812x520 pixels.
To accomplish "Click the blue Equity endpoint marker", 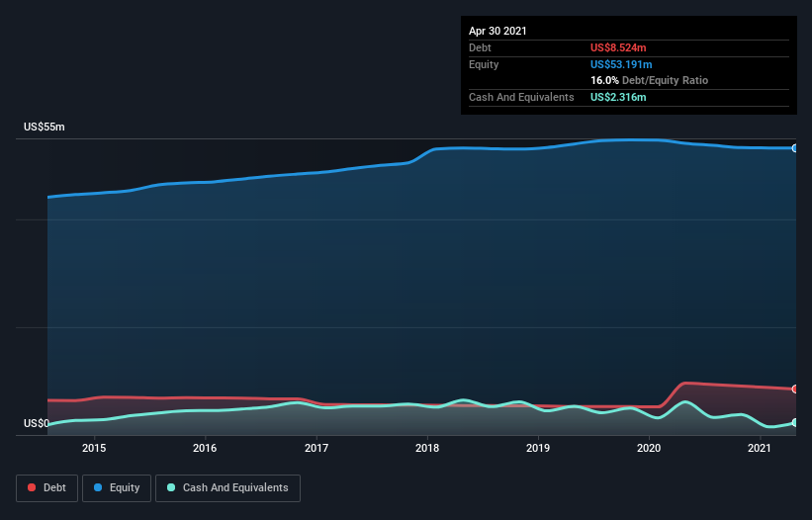I will [x=794, y=148].
